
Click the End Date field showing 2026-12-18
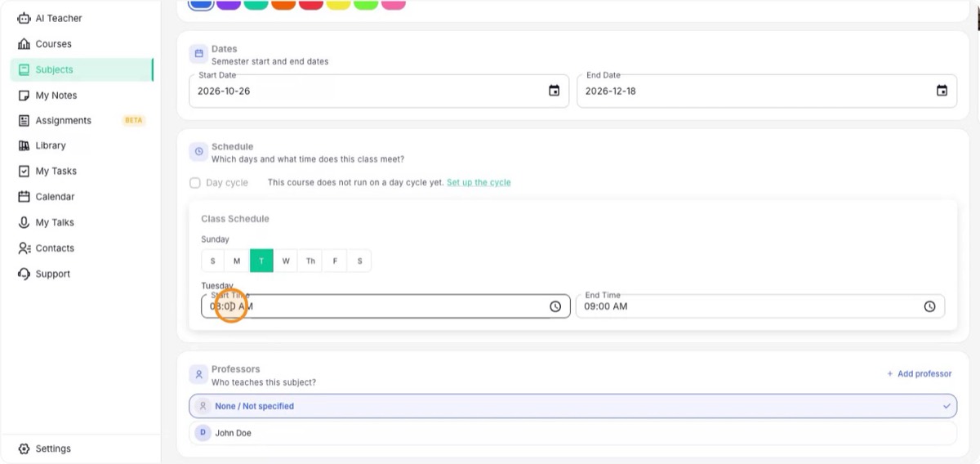[767, 91]
